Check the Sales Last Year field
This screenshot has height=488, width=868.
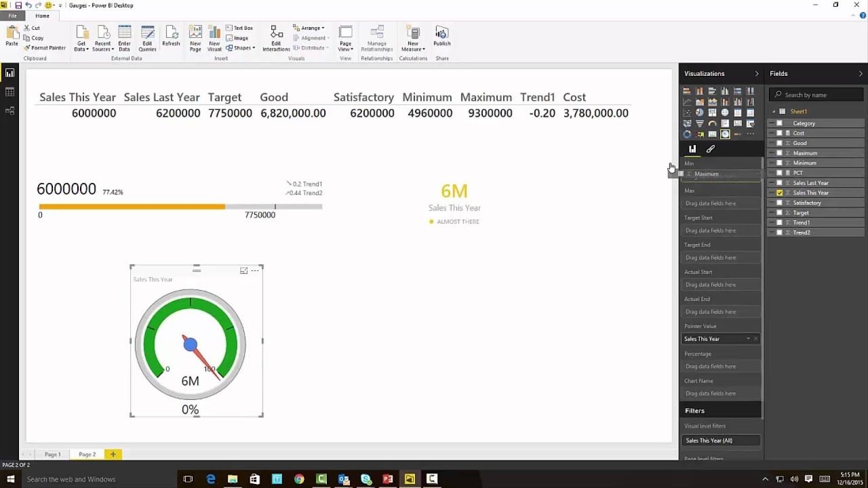(x=779, y=183)
